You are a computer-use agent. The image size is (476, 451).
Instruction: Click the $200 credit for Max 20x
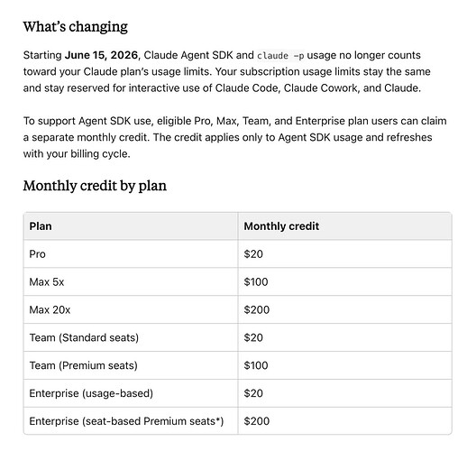click(x=257, y=309)
